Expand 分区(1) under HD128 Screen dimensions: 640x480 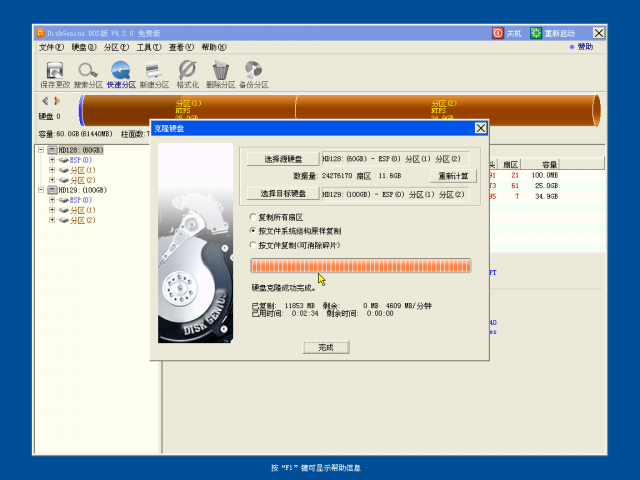point(52,170)
